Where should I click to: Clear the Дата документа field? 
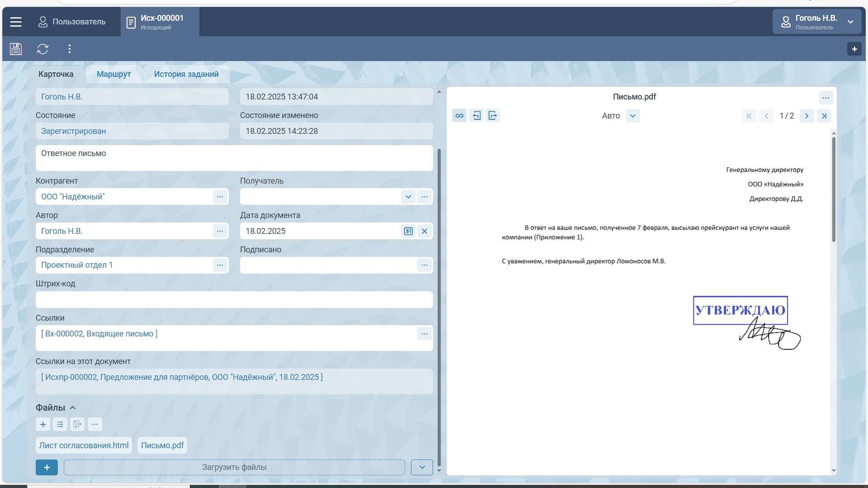425,231
